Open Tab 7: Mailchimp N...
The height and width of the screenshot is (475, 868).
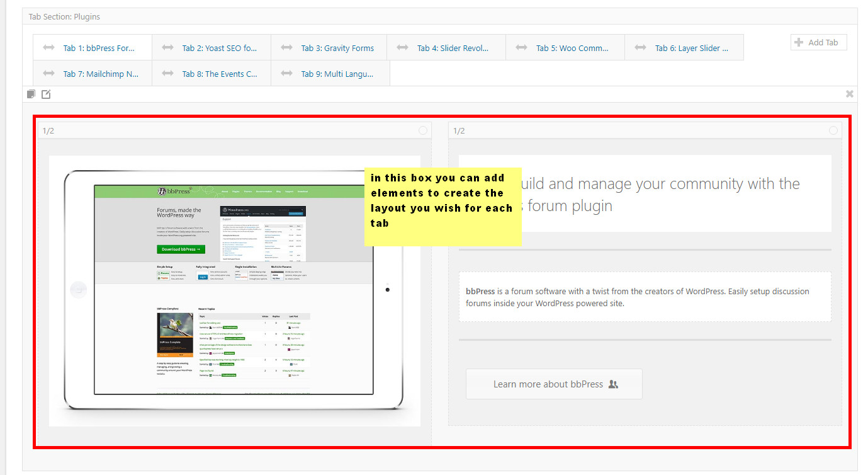click(93, 74)
